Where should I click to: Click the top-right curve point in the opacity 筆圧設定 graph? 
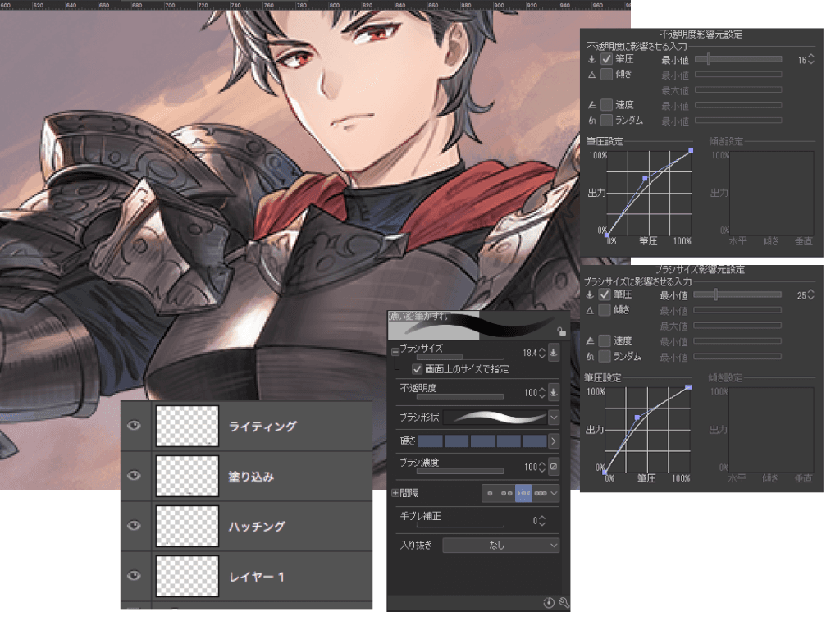[x=691, y=151]
